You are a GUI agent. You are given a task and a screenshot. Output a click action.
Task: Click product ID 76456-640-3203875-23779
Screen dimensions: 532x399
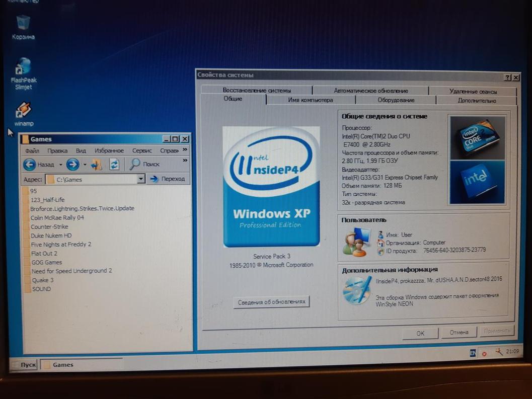click(454, 250)
